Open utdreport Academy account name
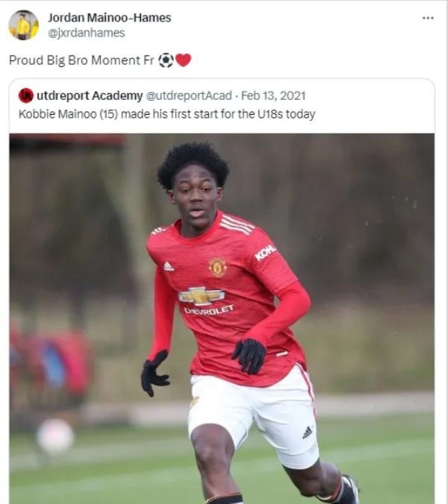The image size is (447, 504). point(90,95)
